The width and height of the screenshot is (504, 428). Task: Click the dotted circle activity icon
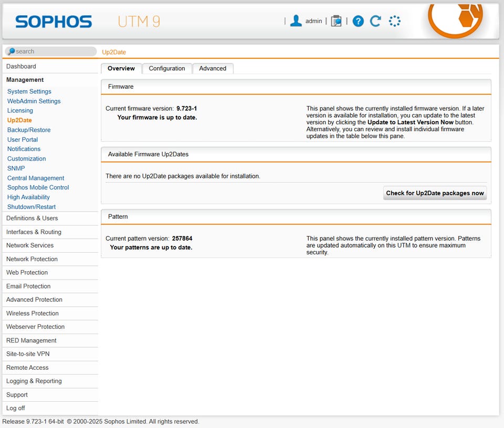click(x=394, y=21)
